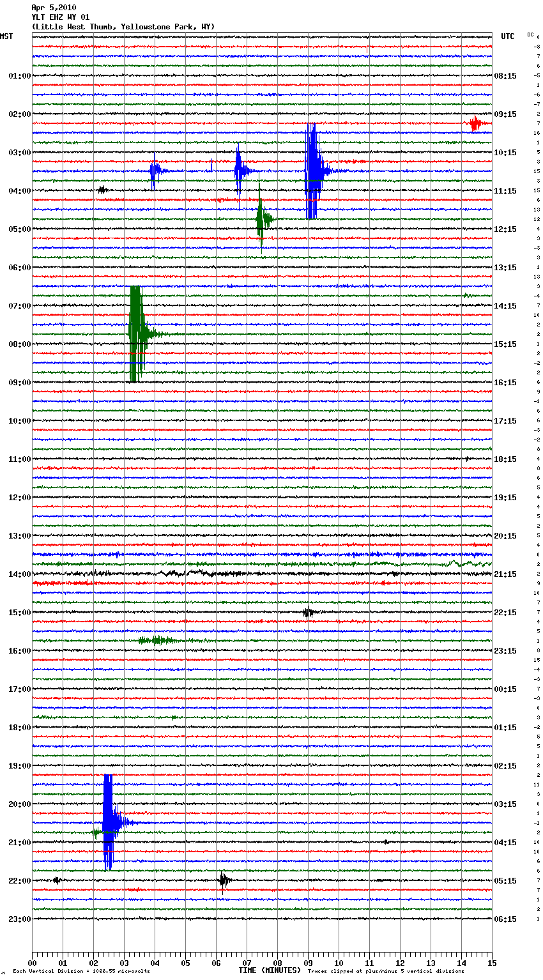Click the "MST" time zone label

[x=6, y=36]
